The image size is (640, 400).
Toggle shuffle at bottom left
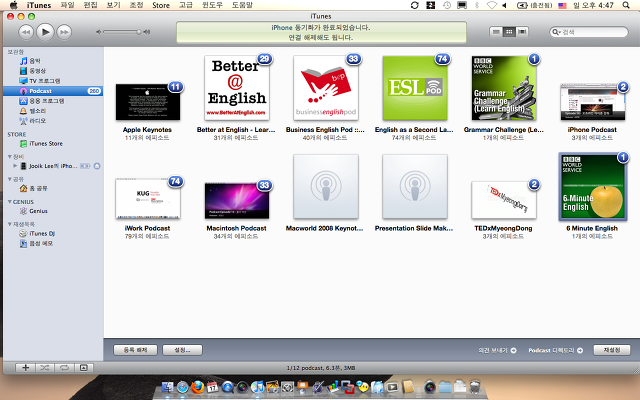pyautogui.click(x=44, y=368)
